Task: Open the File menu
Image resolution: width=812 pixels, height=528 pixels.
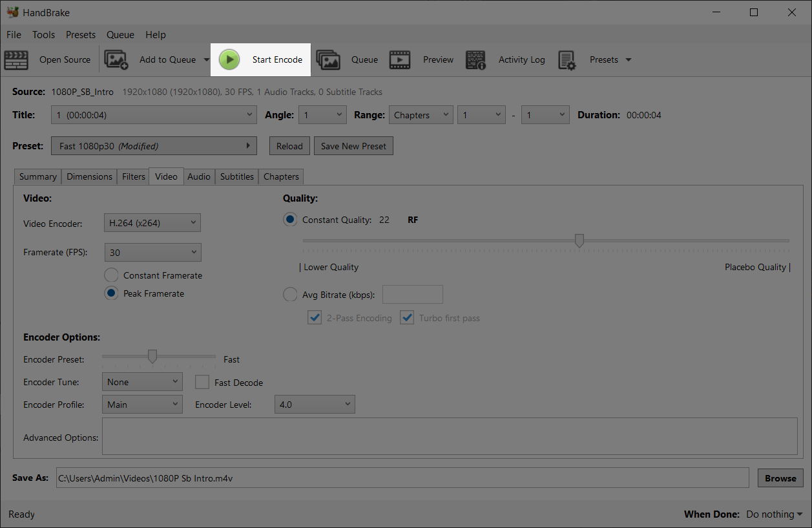Action: pyautogui.click(x=14, y=35)
